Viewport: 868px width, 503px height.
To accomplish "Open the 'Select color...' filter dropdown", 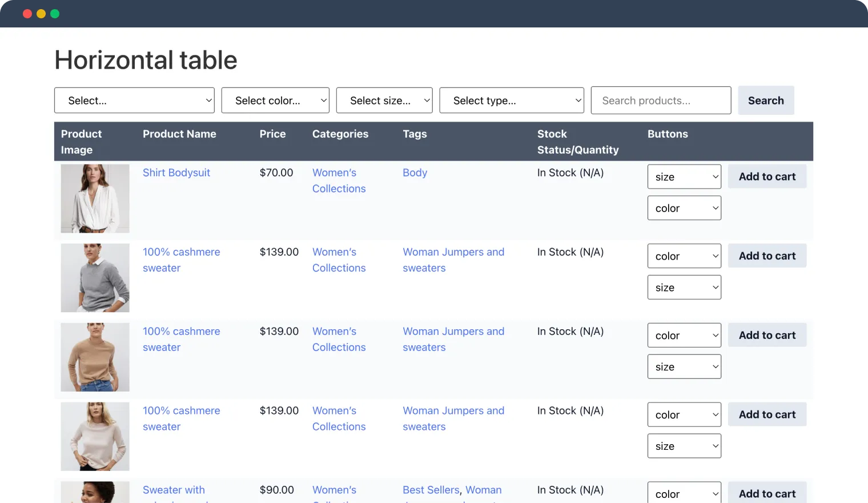I will click(x=275, y=101).
